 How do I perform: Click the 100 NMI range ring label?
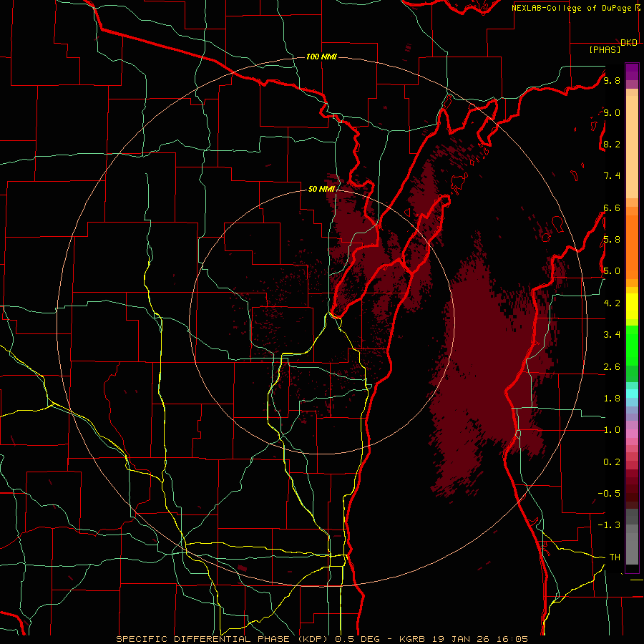[x=321, y=57]
